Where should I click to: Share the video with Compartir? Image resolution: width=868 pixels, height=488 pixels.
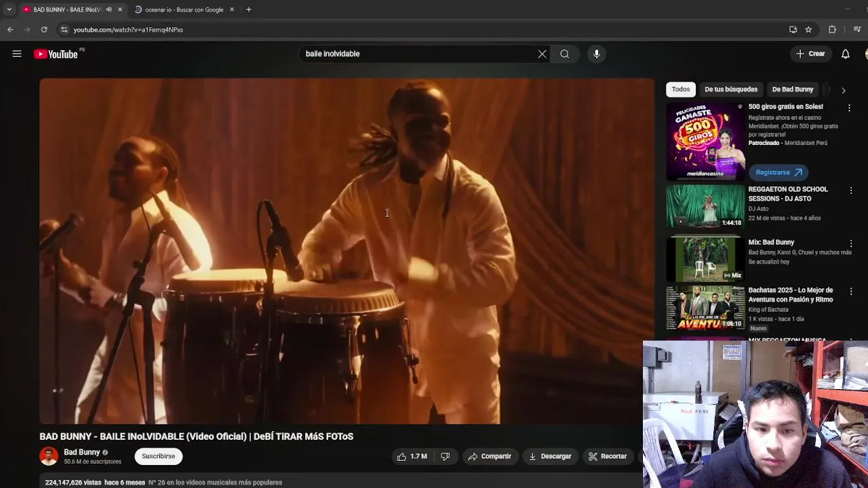point(489,456)
